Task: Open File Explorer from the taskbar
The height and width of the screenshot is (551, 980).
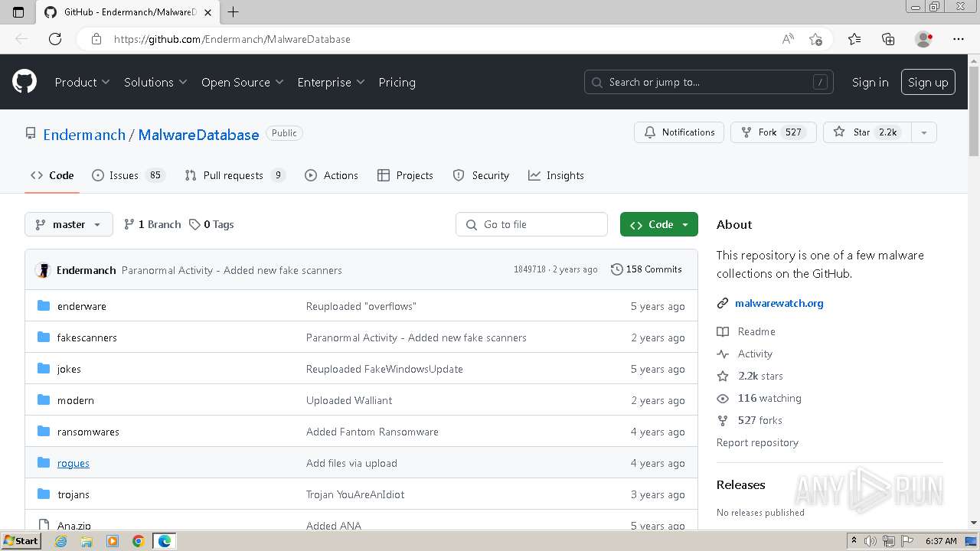Action: pos(87,541)
